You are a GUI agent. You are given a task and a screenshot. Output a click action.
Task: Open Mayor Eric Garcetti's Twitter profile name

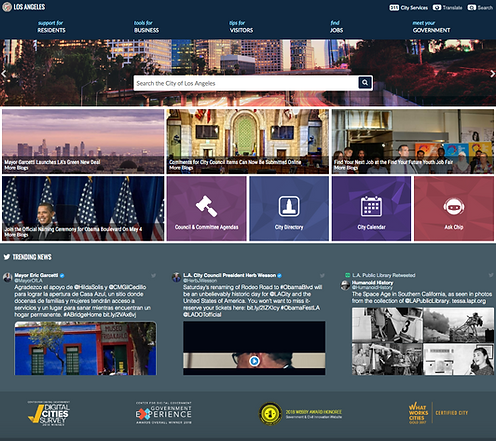point(36,275)
